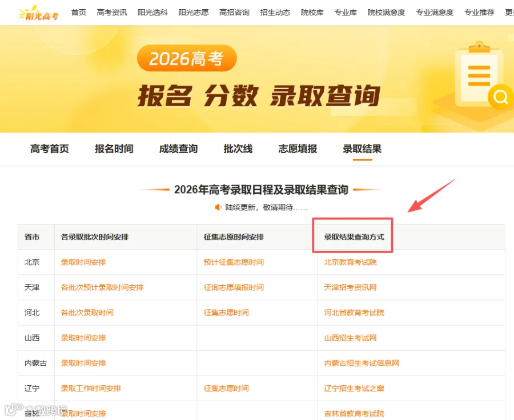Open 高考资讯 in top navigation
The image size is (514, 420).
point(112,13)
